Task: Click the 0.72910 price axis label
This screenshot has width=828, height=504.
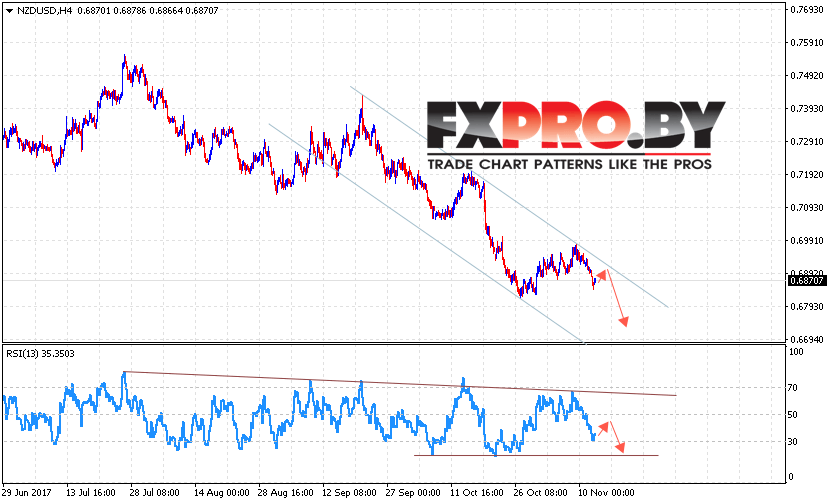Action: (x=807, y=142)
